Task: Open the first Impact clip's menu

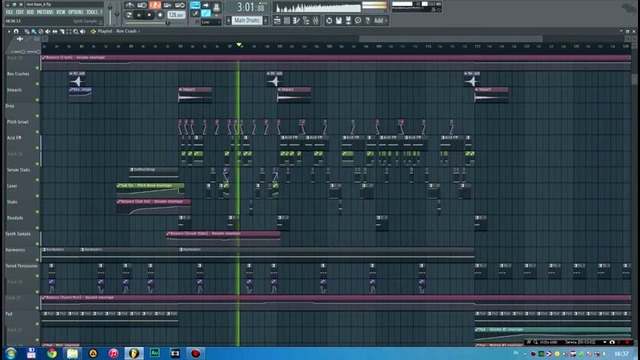Action: pyautogui.click(x=181, y=89)
